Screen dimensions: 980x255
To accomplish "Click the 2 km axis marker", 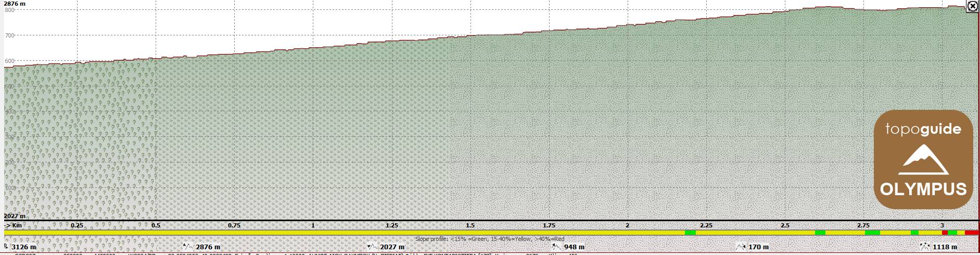I will coord(627,225).
